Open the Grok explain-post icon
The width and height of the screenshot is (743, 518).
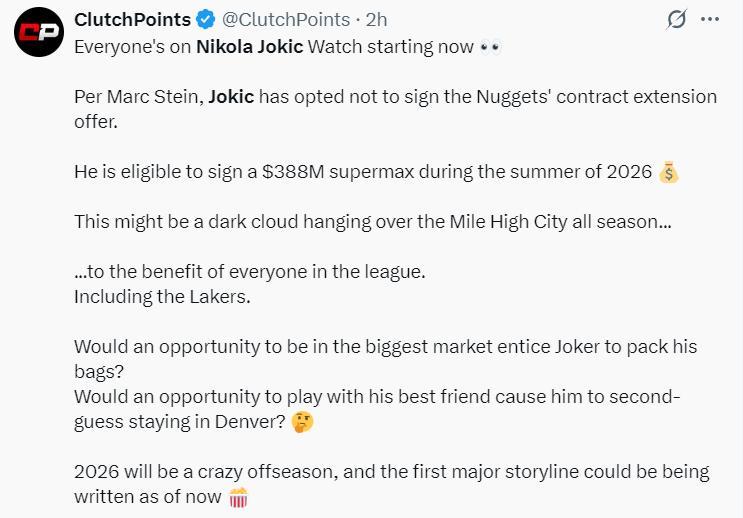coord(677,20)
